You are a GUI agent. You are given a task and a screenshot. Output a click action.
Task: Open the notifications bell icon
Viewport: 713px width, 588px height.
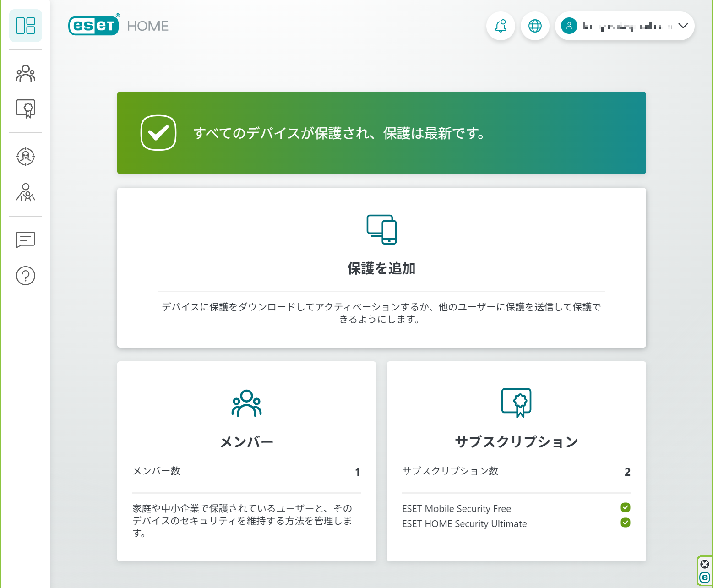[501, 26]
